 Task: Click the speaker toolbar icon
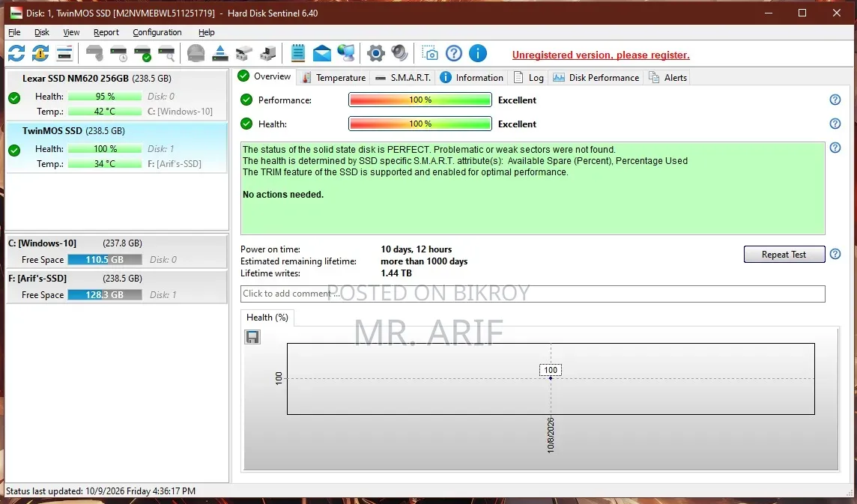(x=399, y=53)
